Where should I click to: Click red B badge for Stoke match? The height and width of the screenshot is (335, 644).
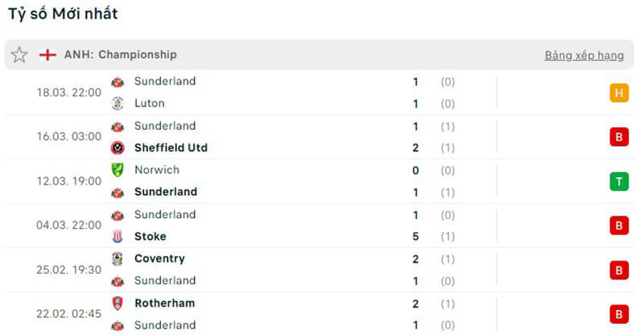coord(618,225)
